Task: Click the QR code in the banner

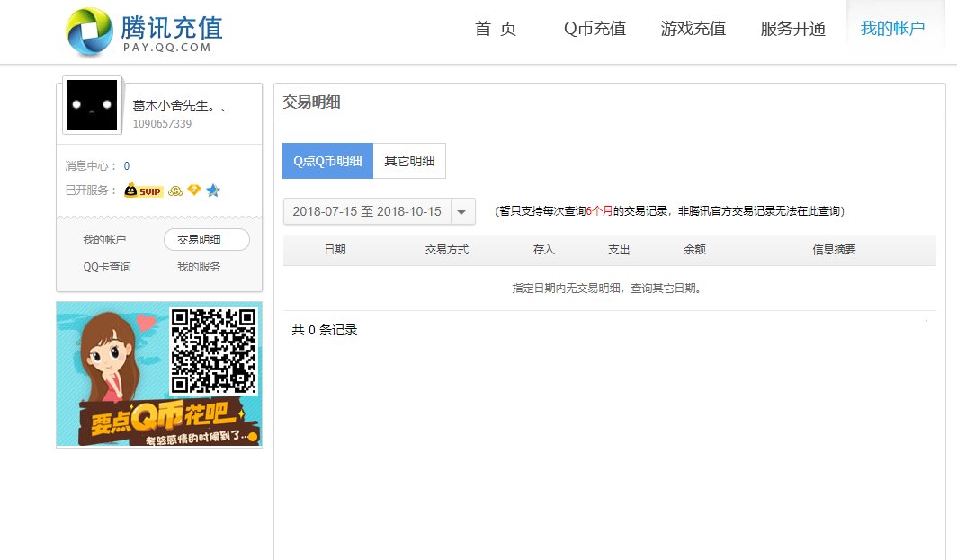Action: tap(213, 350)
